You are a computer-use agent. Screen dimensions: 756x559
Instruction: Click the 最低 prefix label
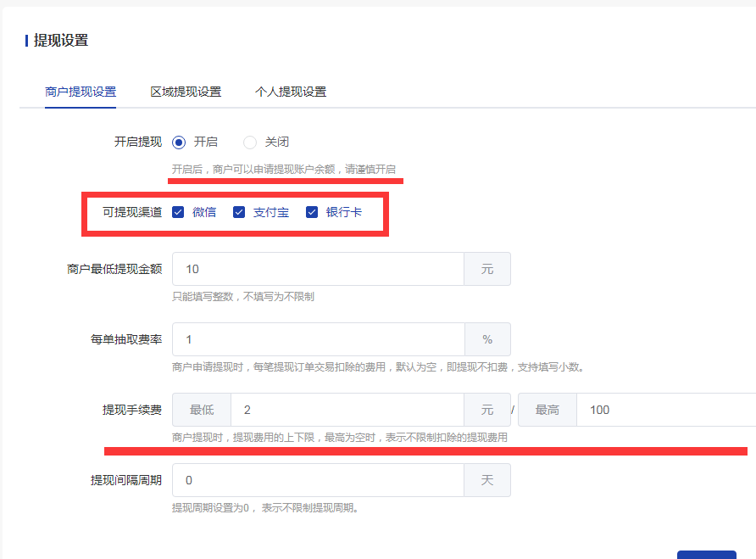click(x=202, y=410)
